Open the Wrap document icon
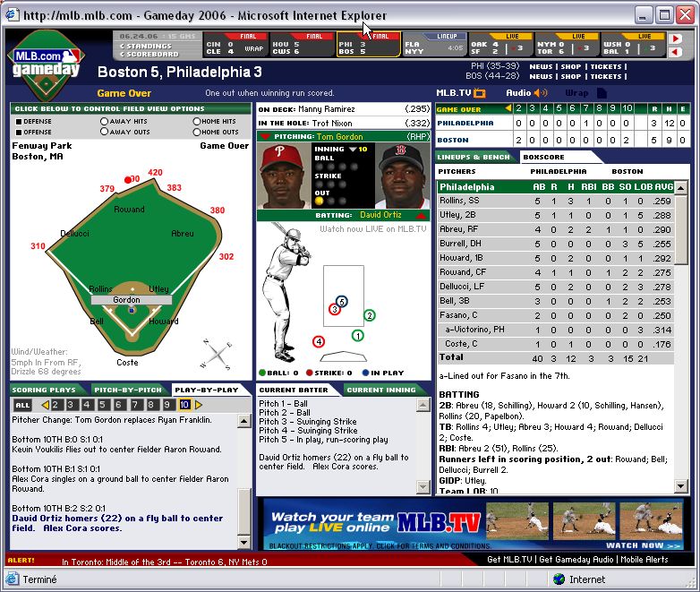The width and height of the screenshot is (700, 592). [x=602, y=93]
